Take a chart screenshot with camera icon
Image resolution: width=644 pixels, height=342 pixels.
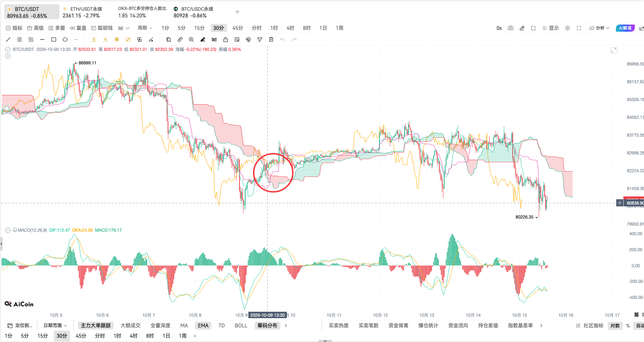click(x=511, y=28)
